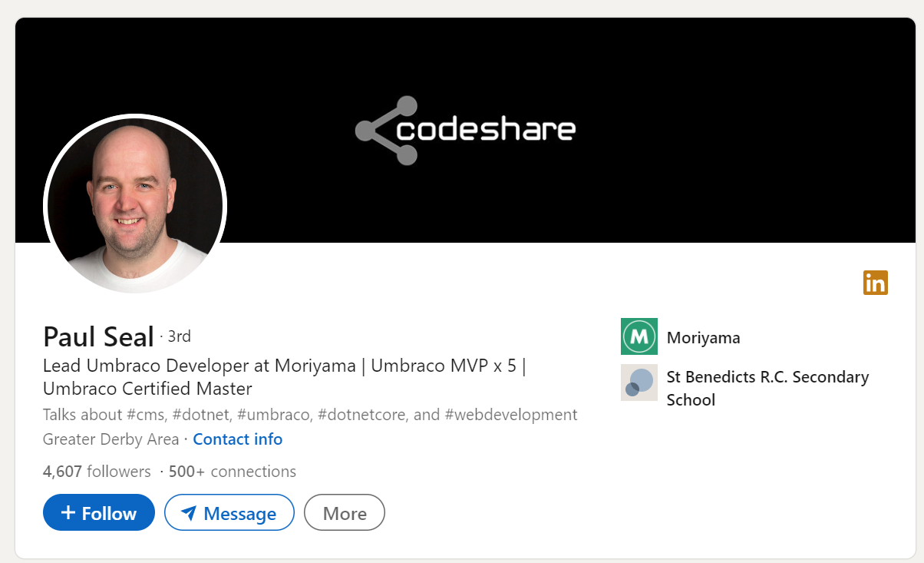The width and height of the screenshot is (924, 563).
Task: View the 500+ connections
Action: pos(232,471)
